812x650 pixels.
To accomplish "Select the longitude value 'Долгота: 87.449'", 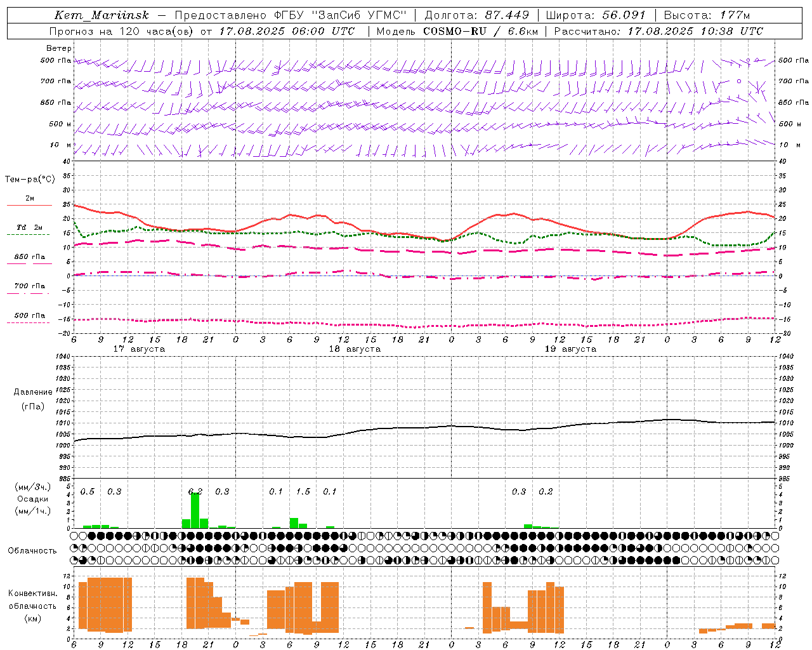I will [x=476, y=15].
